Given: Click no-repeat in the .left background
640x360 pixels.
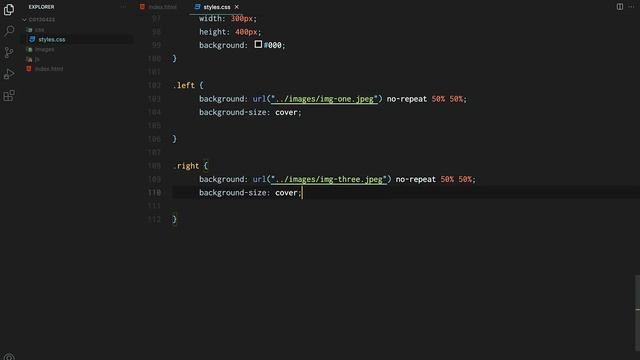Looking at the screenshot, I should [407, 99].
